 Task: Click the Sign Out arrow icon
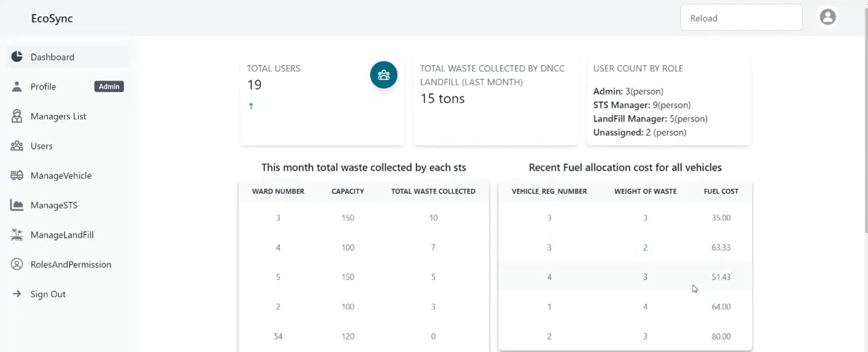[x=17, y=294]
